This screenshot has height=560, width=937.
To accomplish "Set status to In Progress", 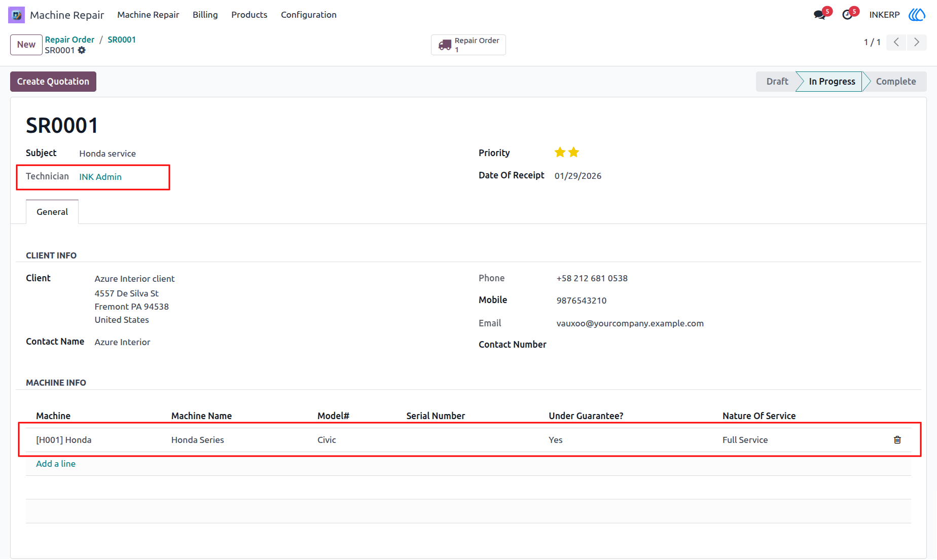I will (832, 82).
